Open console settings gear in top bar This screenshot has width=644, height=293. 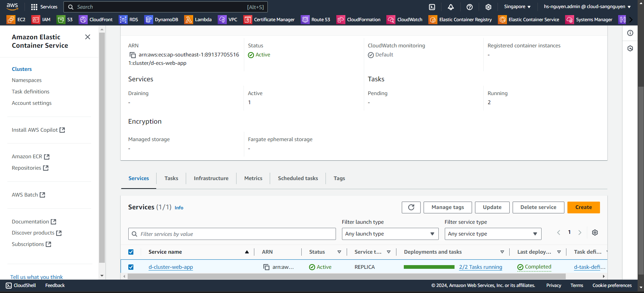pyautogui.click(x=488, y=7)
